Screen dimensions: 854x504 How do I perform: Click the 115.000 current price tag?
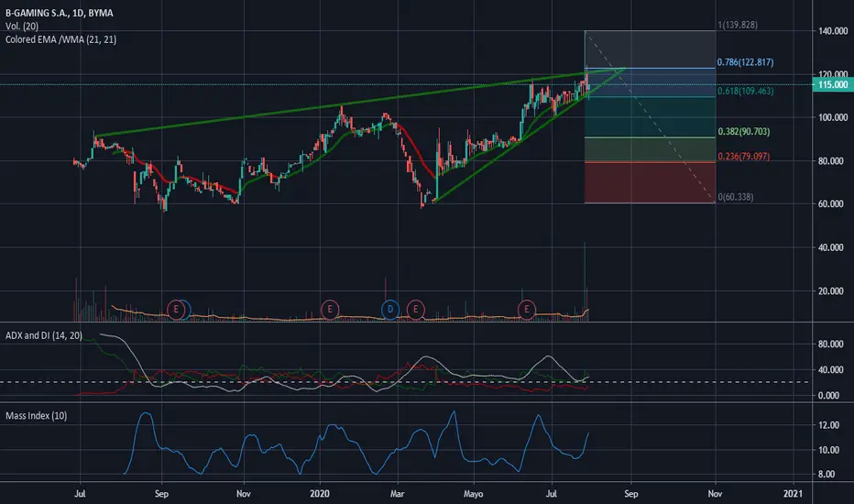point(833,84)
